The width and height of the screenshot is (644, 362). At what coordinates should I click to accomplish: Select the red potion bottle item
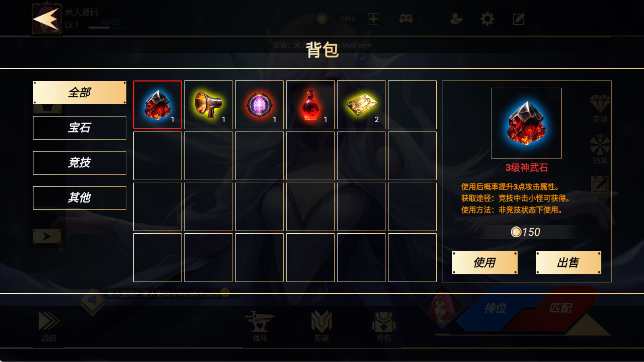pyautogui.click(x=310, y=105)
